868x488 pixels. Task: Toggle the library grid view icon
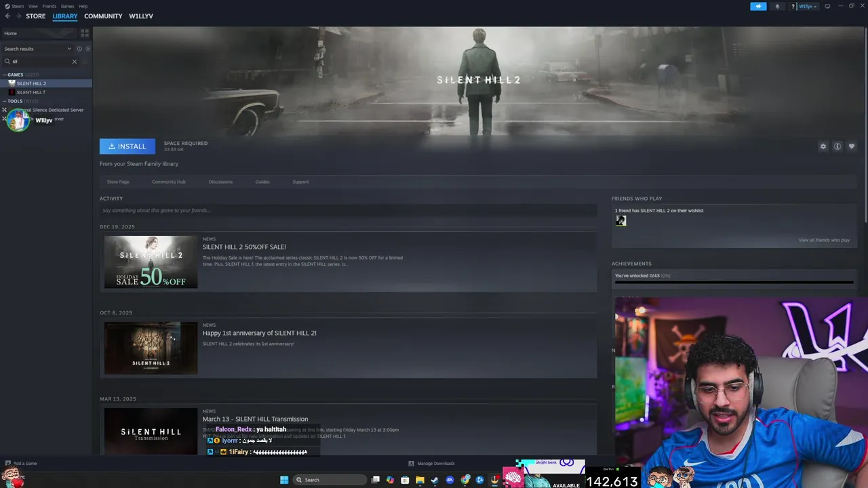tap(85, 33)
